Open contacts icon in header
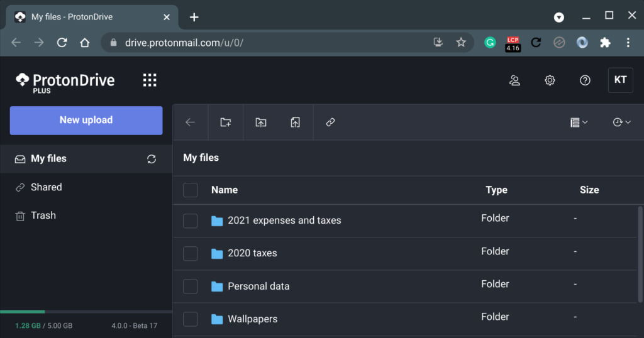Screen dimensions: 644x338 click(x=514, y=80)
